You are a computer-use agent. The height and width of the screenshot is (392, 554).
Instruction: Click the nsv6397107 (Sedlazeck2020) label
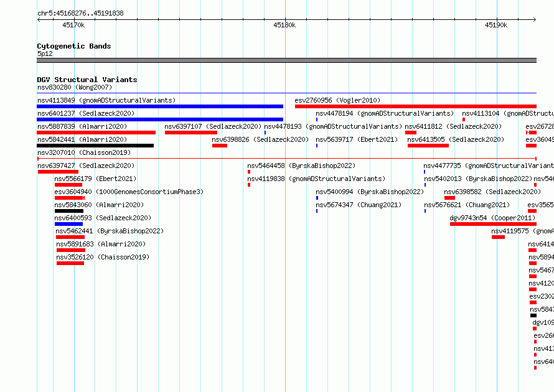tap(213, 126)
